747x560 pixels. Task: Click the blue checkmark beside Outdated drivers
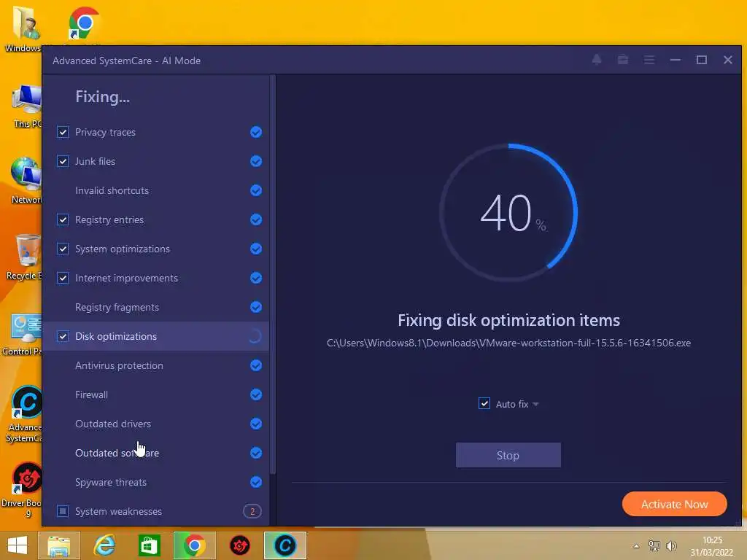coord(256,424)
